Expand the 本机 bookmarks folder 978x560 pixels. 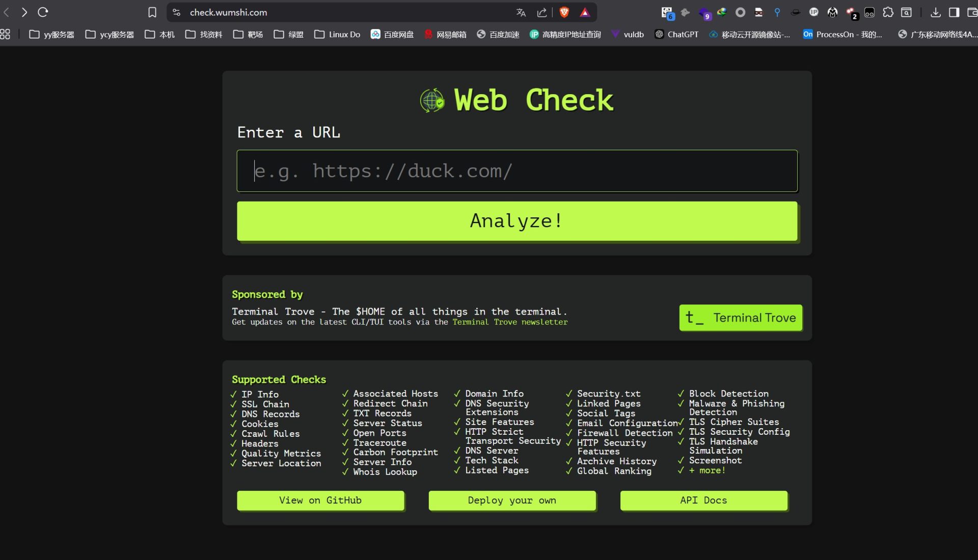pos(159,34)
